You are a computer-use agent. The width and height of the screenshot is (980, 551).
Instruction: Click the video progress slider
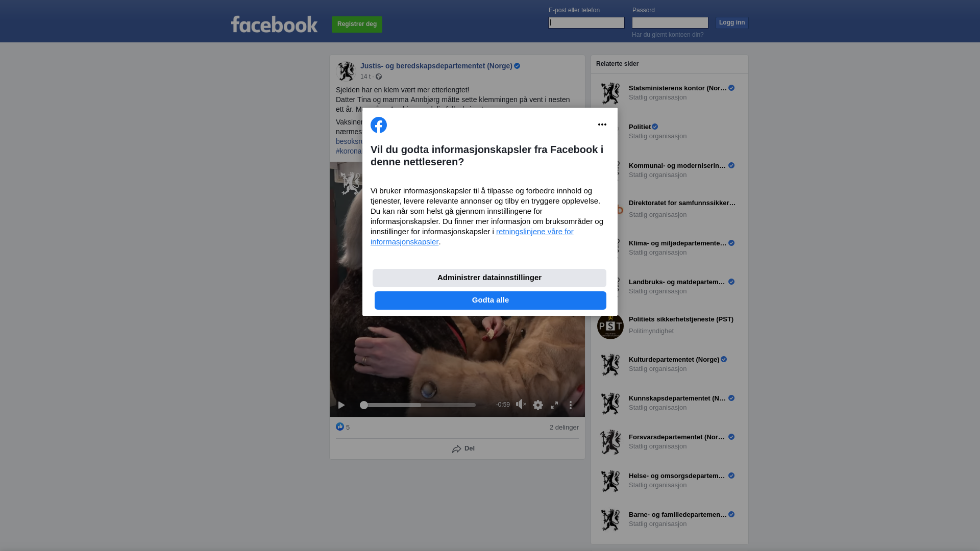(418, 405)
